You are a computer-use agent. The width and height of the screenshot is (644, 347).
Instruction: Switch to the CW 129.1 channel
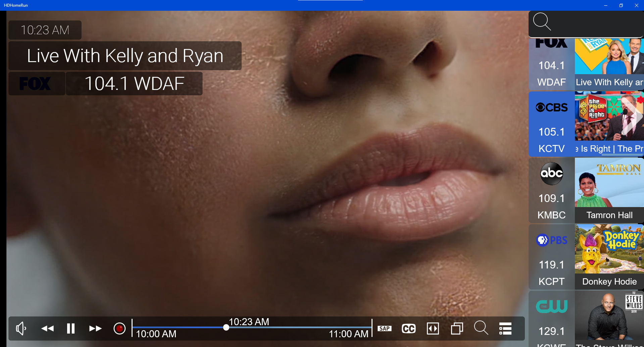[551, 319]
